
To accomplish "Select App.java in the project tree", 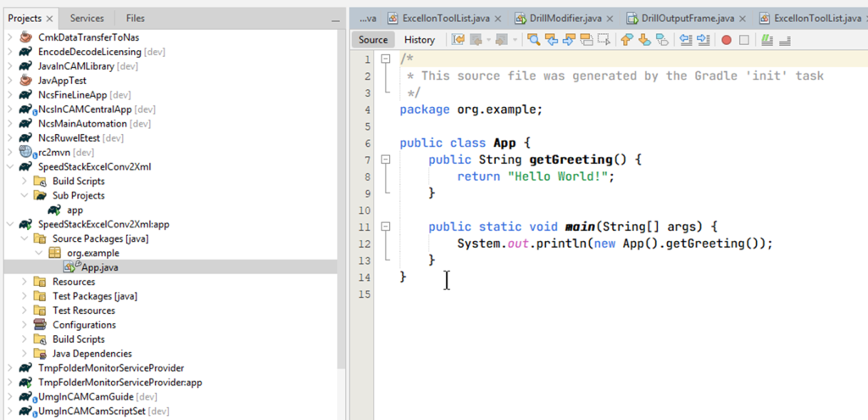I will [x=99, y=267].
